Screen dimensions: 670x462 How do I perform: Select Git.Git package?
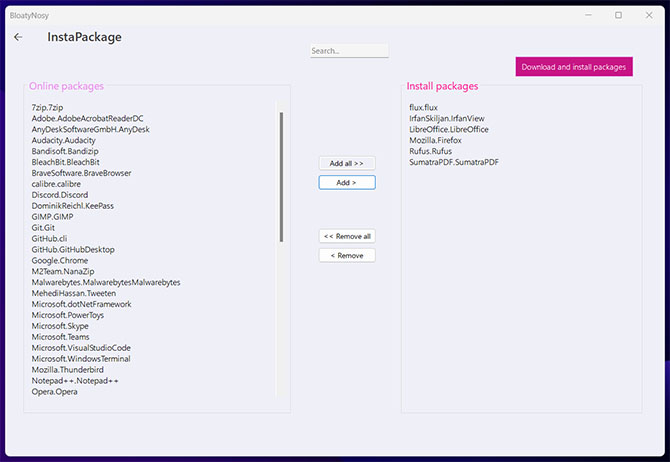click(43, 228)
